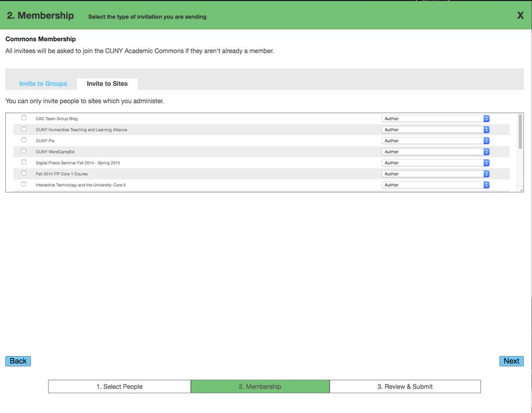Click the CAC Team Group Blog site name
532x413 pixels.
(x=56, y=119)
